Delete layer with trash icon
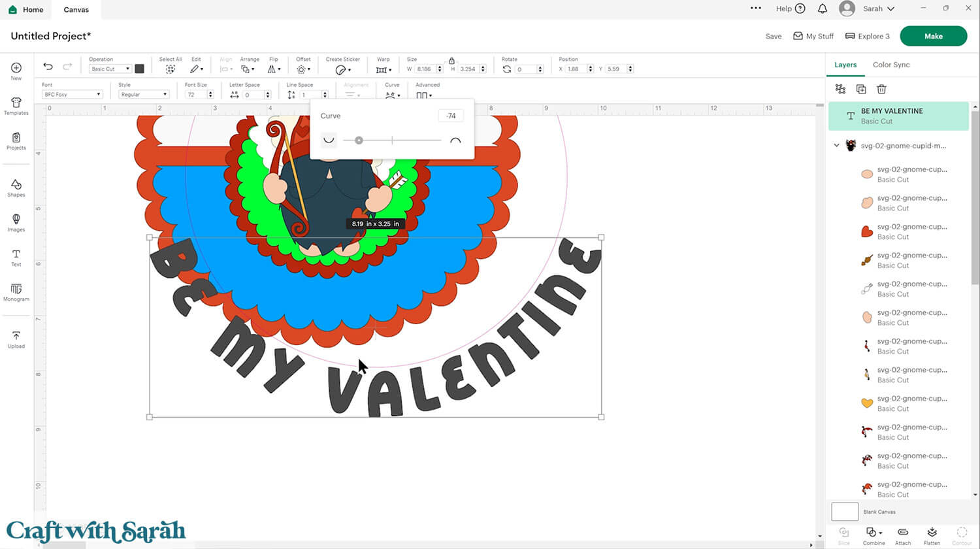This screenshot has width=980, height=549. coord(881,89)
